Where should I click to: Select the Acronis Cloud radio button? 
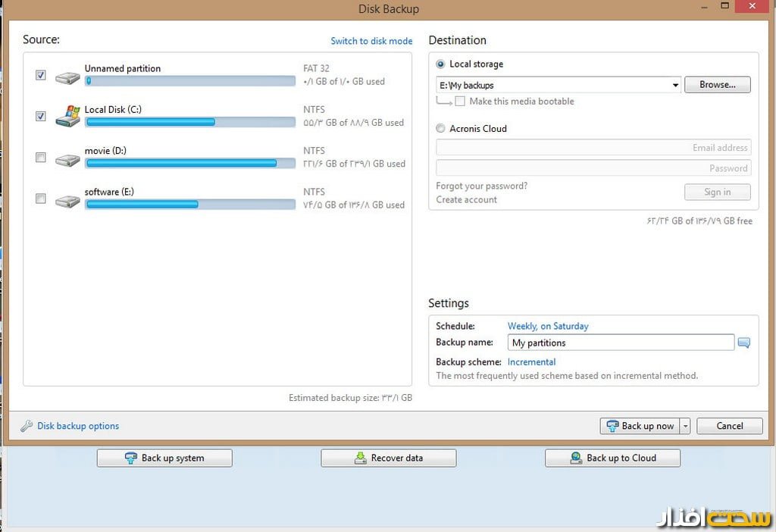pos(441,129)
